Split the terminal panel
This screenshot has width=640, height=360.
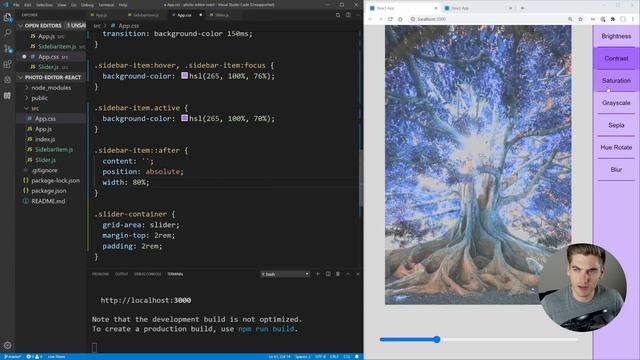point(328,274)
